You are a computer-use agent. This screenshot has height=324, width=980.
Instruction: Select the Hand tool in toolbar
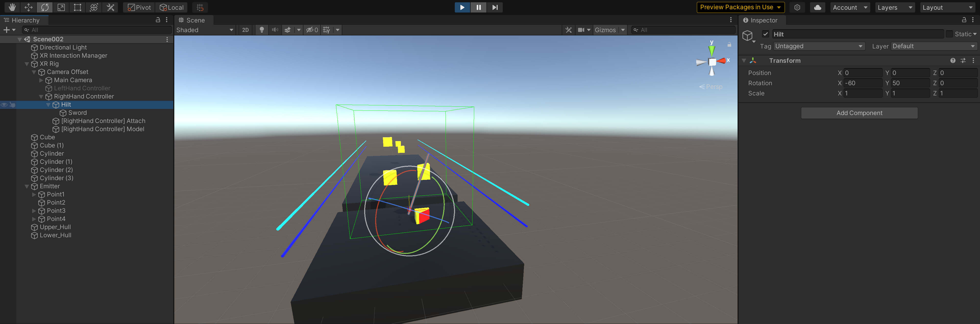(x=12, y=7)
